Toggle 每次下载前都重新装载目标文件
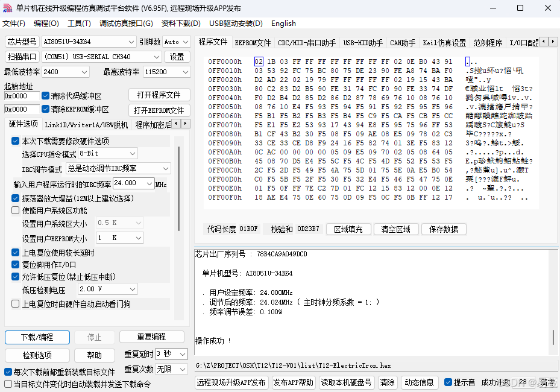560x392 pixels. click(8, 372)
